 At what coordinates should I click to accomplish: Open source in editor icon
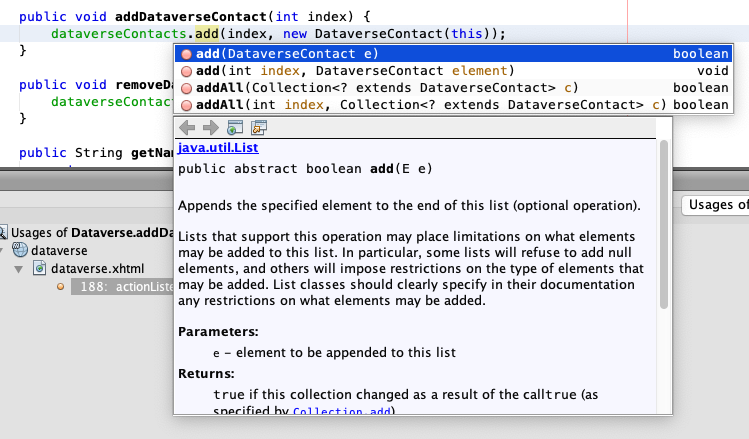pos(259,128)
